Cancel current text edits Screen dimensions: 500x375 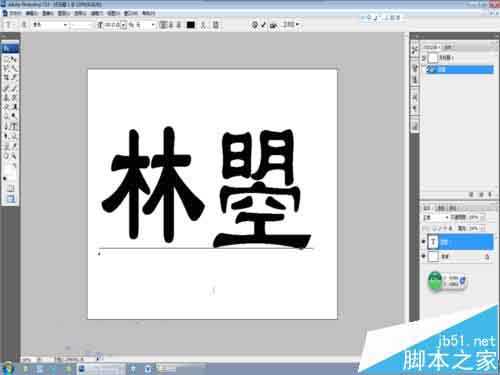tap(255, 25)
